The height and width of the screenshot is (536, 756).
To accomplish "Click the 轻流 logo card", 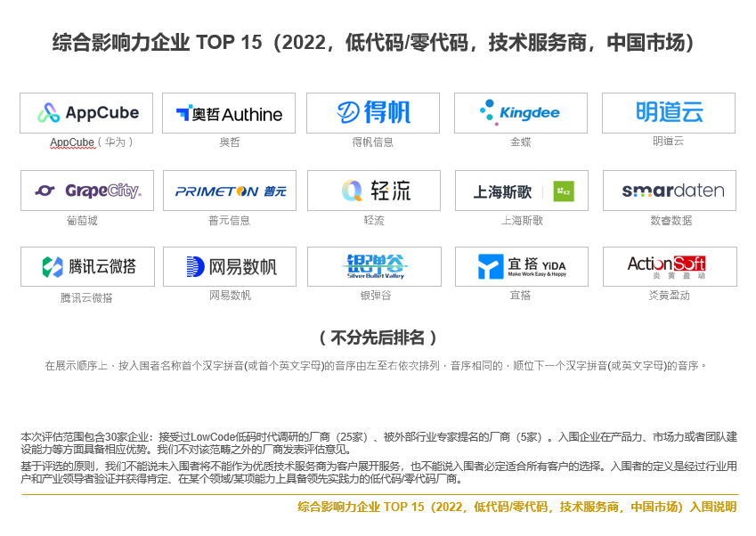I will [x=374, y=191].
